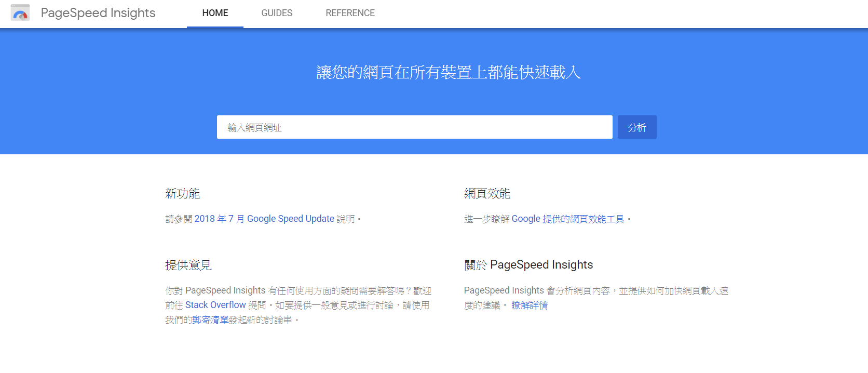
Task: Click the 關於 PageSpeed Insights heading
Action: tap(528, 265)
